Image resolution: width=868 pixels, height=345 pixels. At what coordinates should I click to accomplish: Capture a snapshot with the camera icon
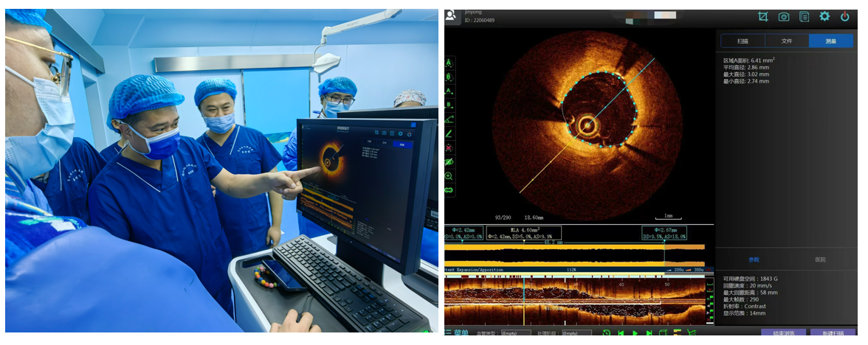[784, 16]
